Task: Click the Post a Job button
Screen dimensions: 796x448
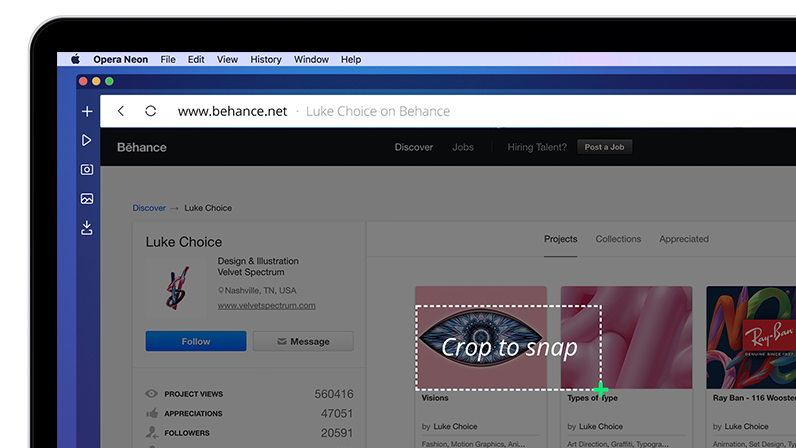Action: click(x=604, y=147)
